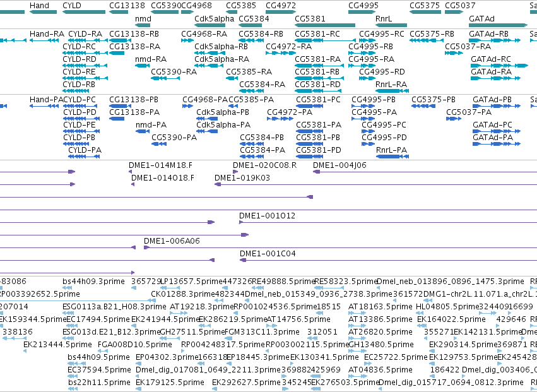Select BAC end DME1-014O18.F

133,184
